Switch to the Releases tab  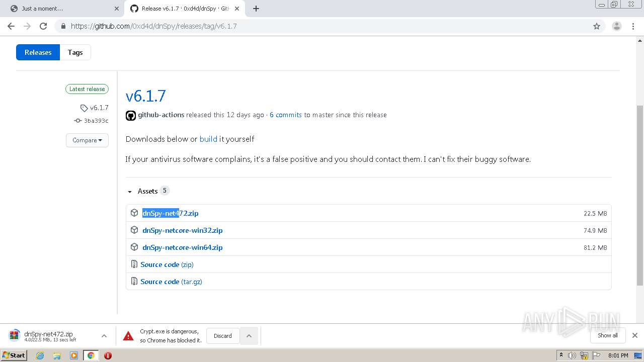click(x=38, y=52)
